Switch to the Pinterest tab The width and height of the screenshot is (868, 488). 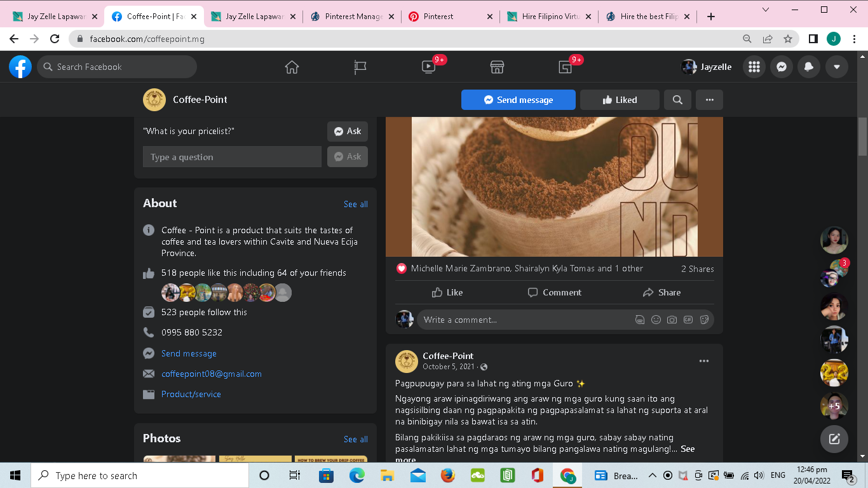pyautogui.click(x=451, y=17)
